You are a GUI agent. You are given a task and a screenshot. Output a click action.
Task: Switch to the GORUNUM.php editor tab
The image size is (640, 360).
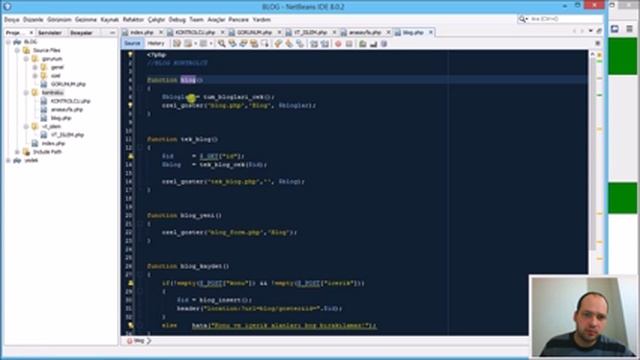click(x=255, y=32)
